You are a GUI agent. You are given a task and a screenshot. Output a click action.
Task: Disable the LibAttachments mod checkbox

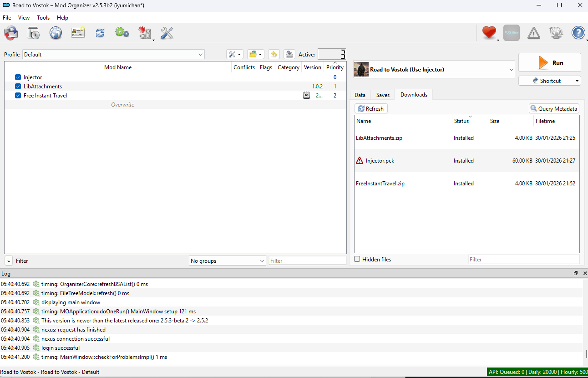[x=18, y=87]
